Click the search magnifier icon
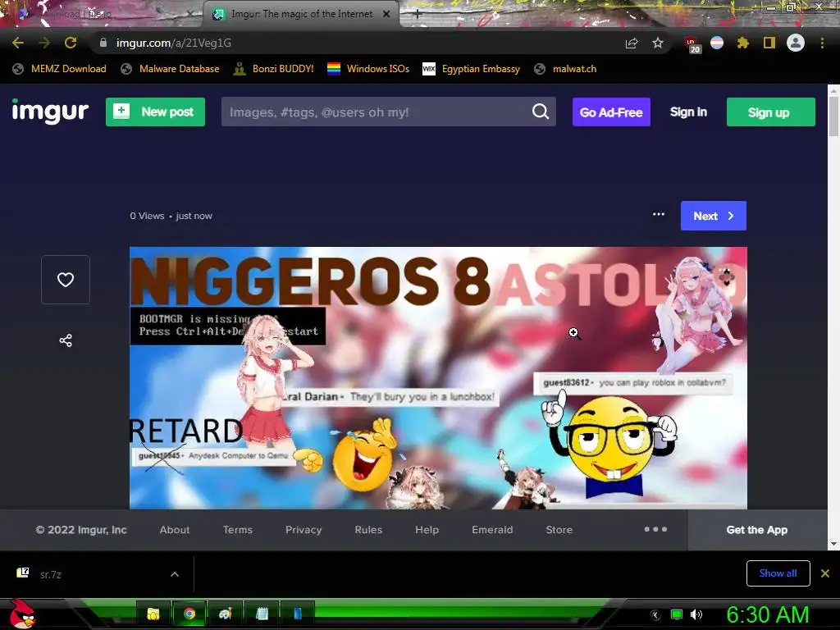 coord(540,112)
